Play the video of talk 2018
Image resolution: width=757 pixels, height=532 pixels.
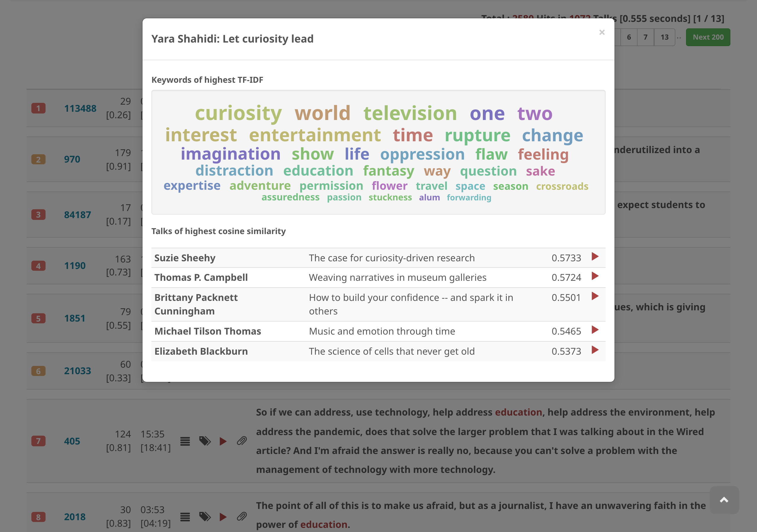pyautogui.click(x=224, y=517)
